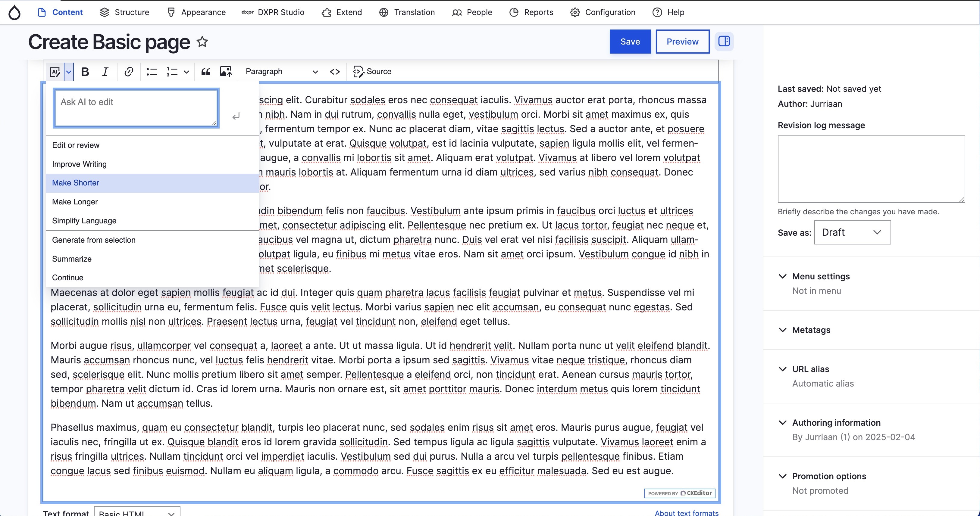980x516 pixels.
Task: Click the 'Generate from selection' group heading
Action: pyautogui.click(x=94, y=240)
